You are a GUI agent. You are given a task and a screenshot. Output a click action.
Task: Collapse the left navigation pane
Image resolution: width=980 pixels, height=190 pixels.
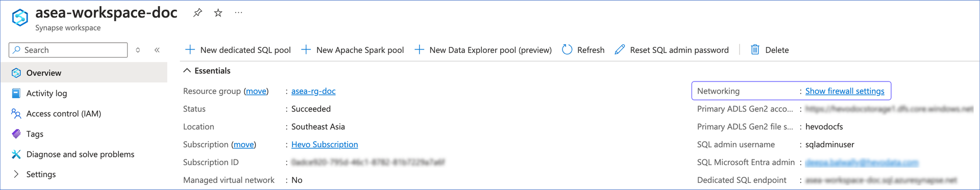[157, 50]
